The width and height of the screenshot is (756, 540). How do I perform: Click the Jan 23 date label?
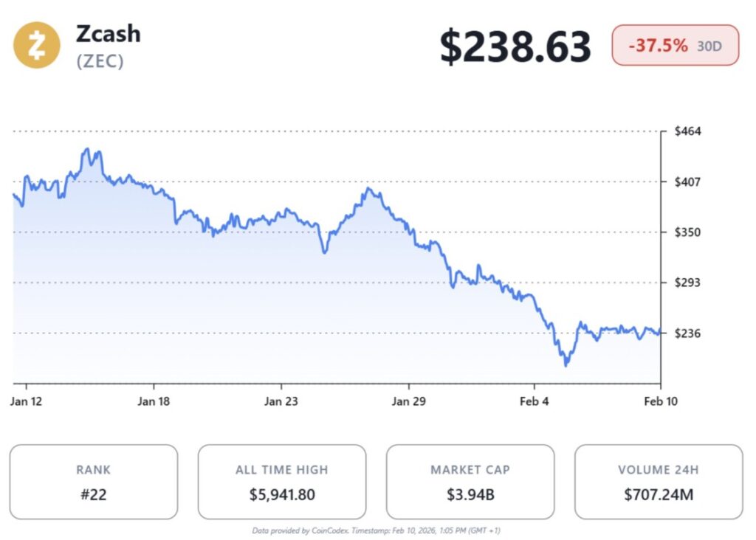tap(282, 401)
